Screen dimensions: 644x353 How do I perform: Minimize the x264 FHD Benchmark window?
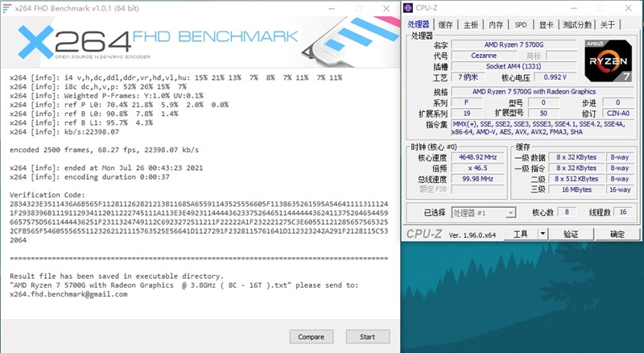point(332,8)
